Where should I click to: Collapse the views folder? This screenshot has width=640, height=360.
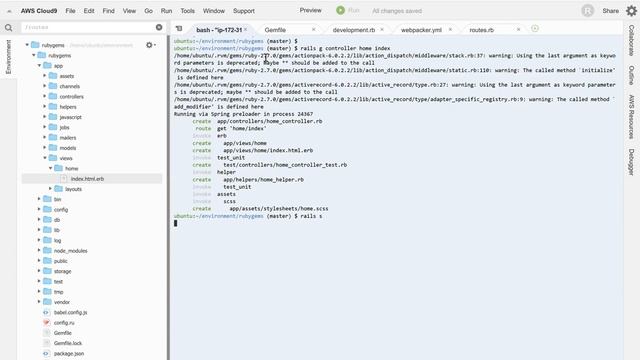(x=45, y=158)
